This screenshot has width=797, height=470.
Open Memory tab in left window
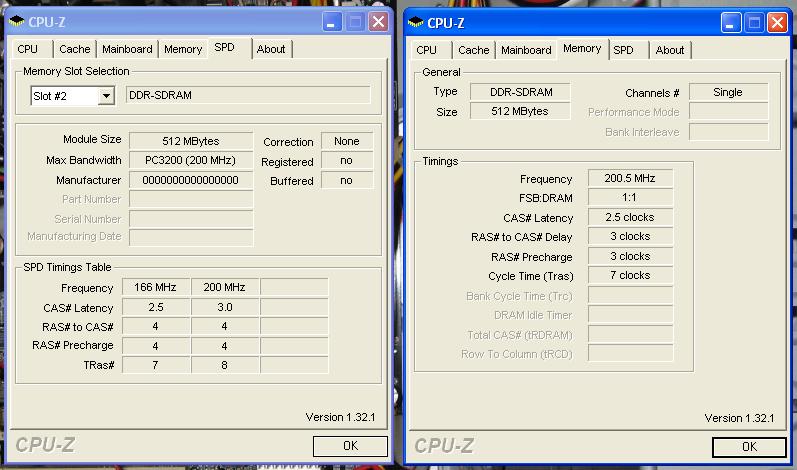tap(183, 49)
